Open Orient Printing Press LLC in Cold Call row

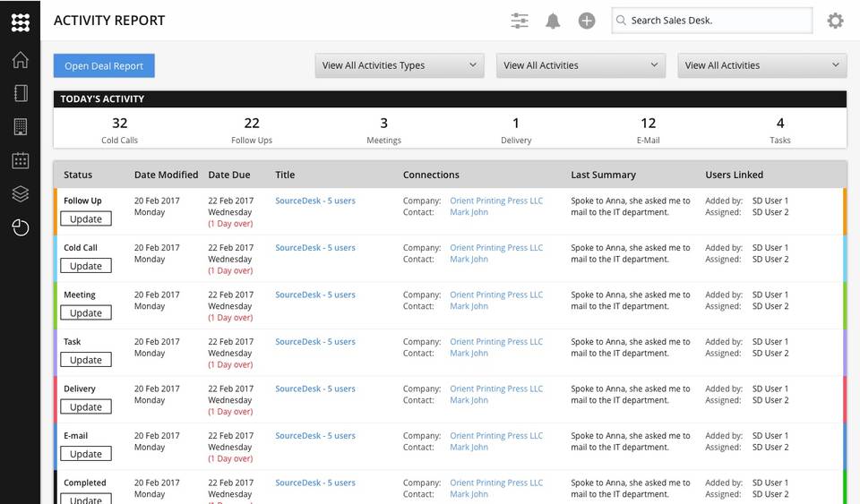496,248
